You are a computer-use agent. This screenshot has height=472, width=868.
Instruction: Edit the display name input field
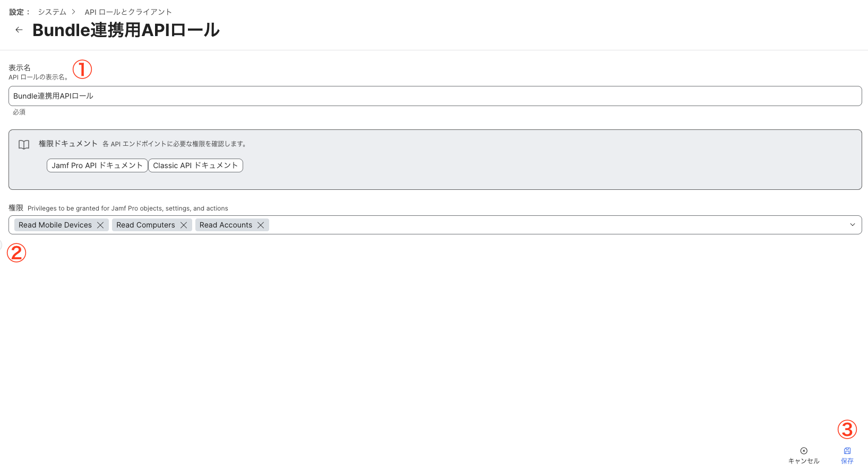tap(435, 96)
